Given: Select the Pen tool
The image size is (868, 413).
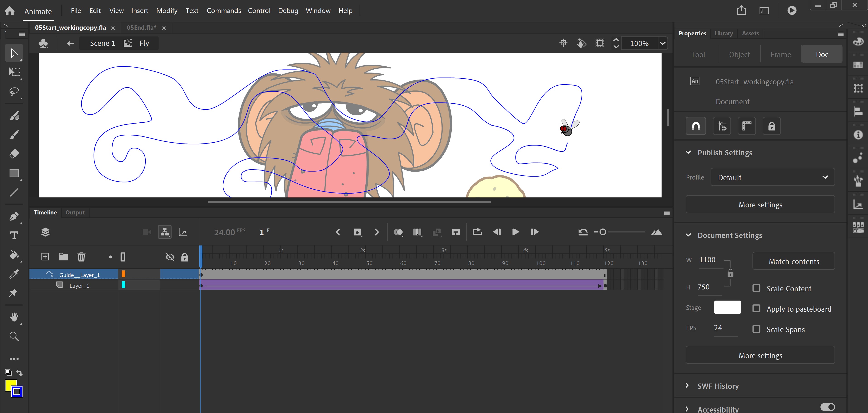Looking at the screenshot, I should click(14, 216).
